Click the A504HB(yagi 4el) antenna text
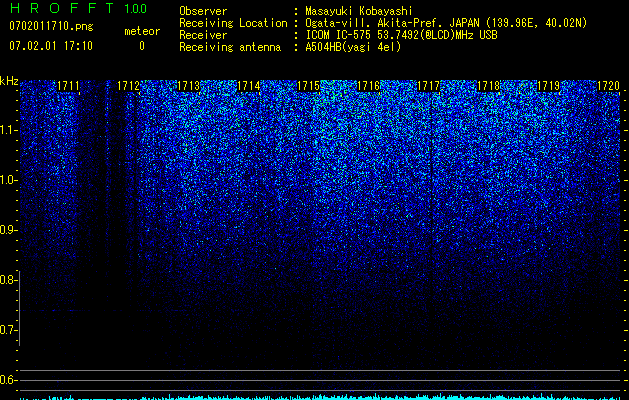The image size is (629, 400). pyautogui.click(x=353, y=47)
